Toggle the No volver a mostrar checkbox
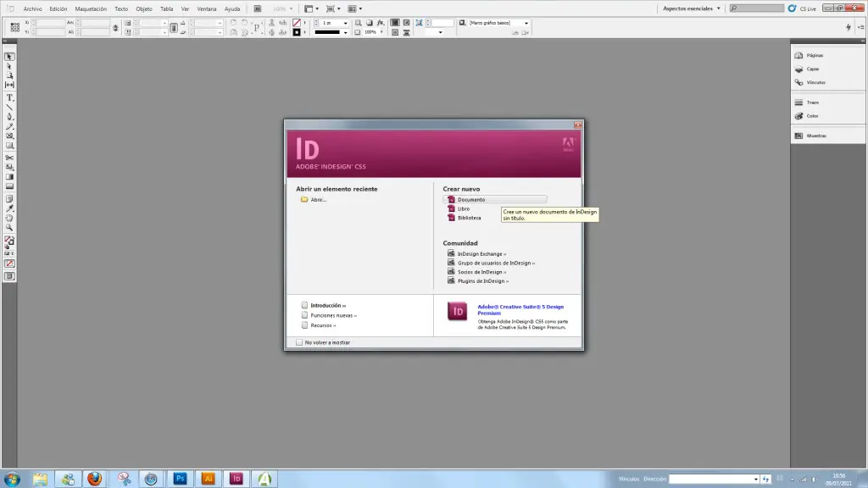The width and height of the screenshot is (868, 488). click(x=299, y=342)
